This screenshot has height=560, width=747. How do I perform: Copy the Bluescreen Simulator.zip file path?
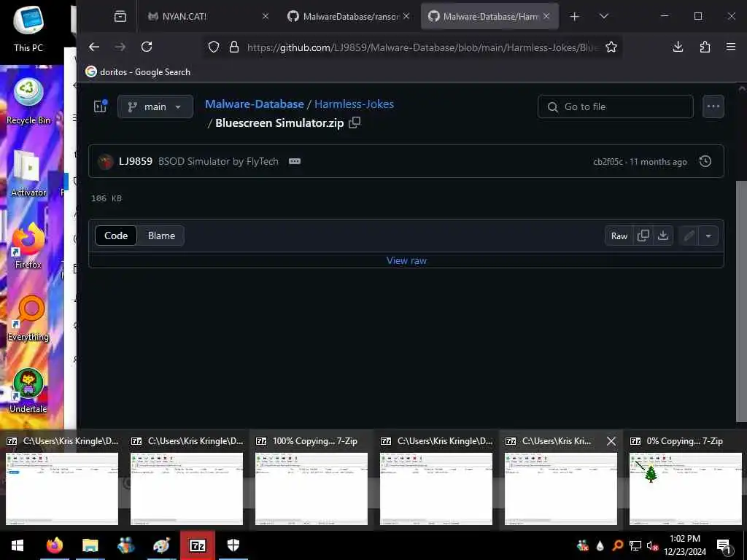click(355, 122)
